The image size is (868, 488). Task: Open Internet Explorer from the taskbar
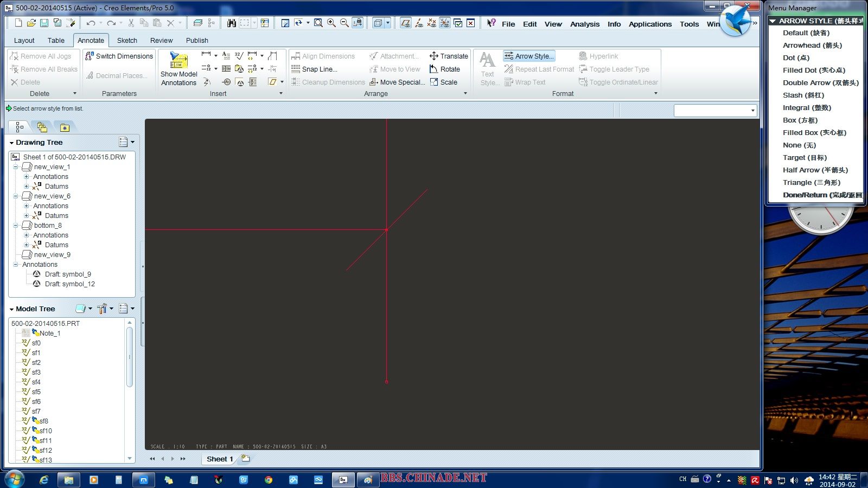[44, 480]
